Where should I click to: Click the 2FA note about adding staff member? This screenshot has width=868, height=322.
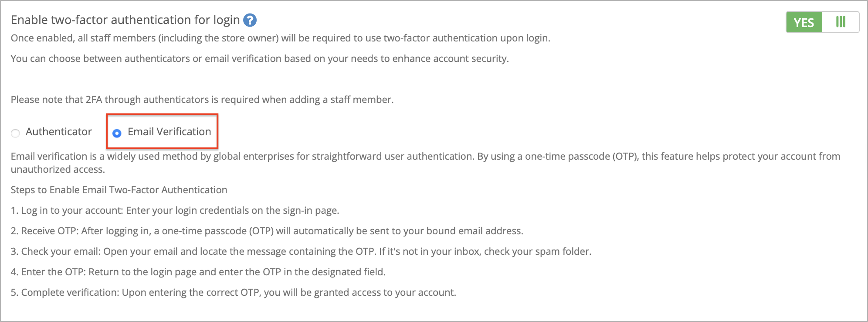point(202,100)
